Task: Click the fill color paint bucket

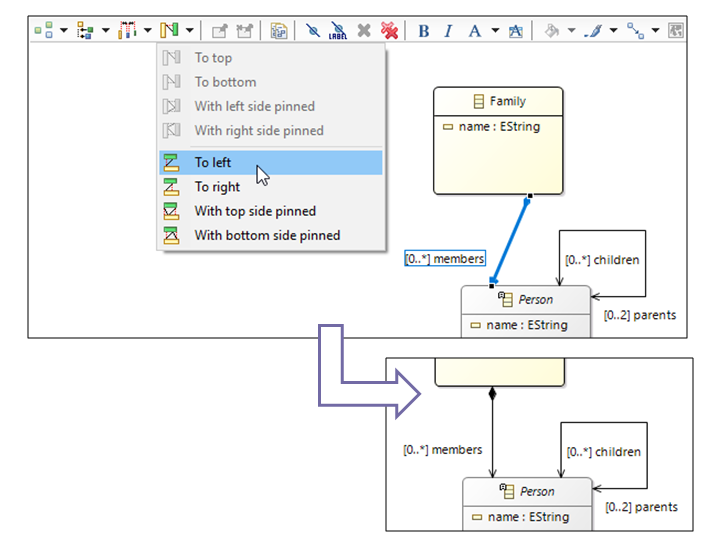Action: (x=551, y=31)
